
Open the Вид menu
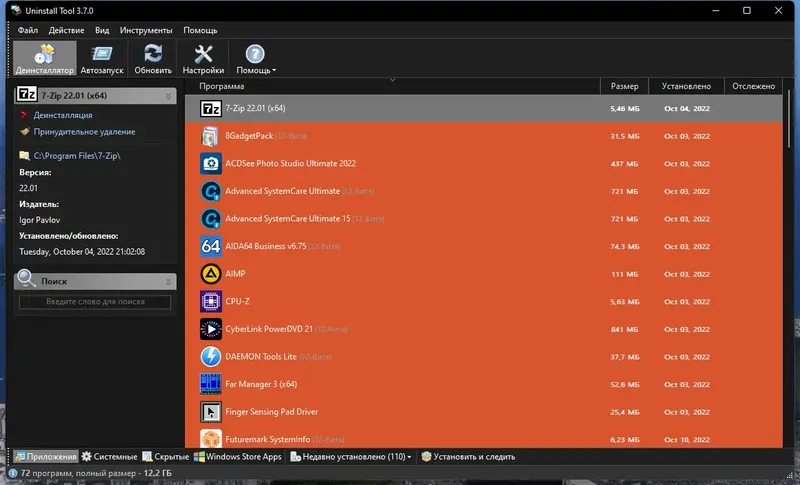click(102, 30)
